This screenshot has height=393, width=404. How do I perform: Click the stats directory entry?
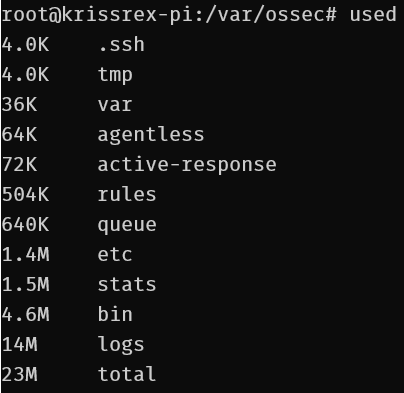point(127,284)
